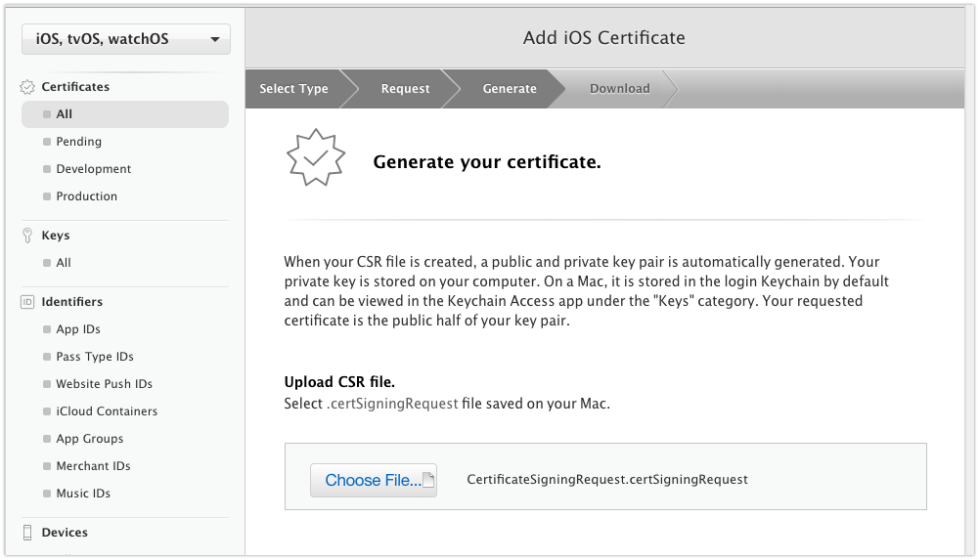This screenshot has height=560, width=979.
Task: Click the large certificate checkmark badge icon
Action: [315, 157]
